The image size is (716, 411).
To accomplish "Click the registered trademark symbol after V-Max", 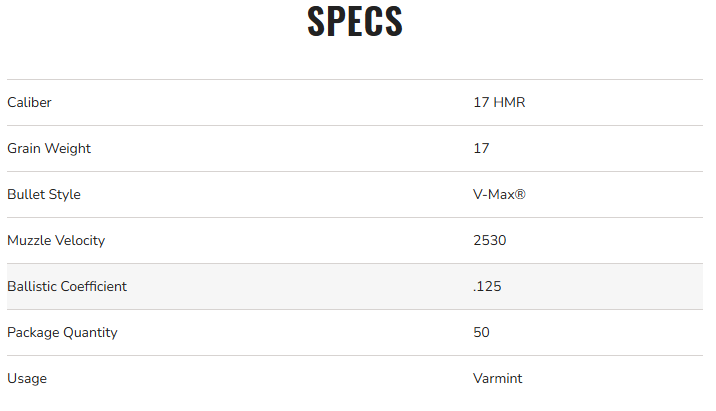I will (520, 194).
